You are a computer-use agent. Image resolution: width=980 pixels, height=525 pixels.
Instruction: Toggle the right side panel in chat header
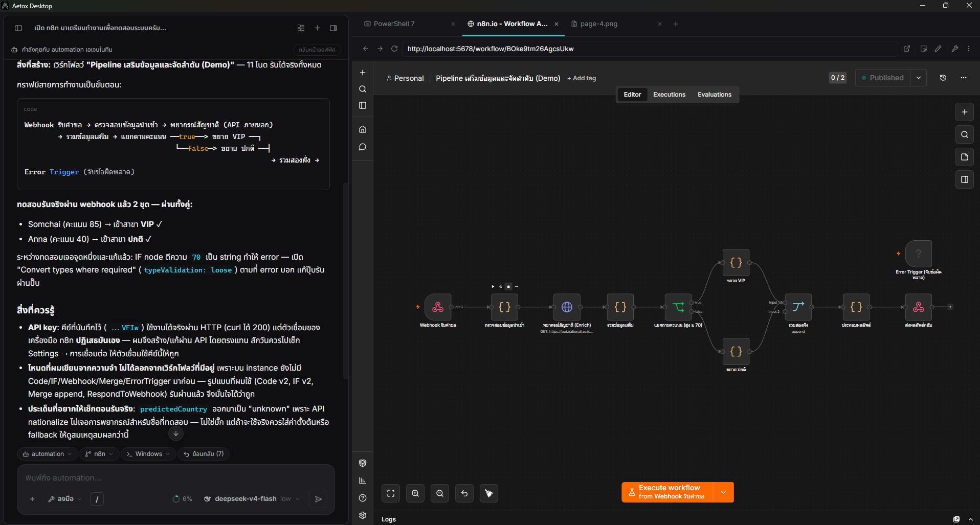click(x=333, y=28)
